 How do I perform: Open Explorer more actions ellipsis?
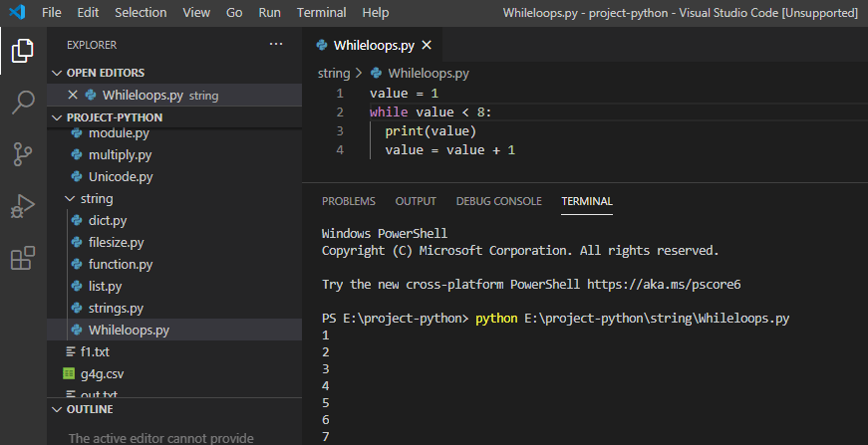[x=276, y=44]
